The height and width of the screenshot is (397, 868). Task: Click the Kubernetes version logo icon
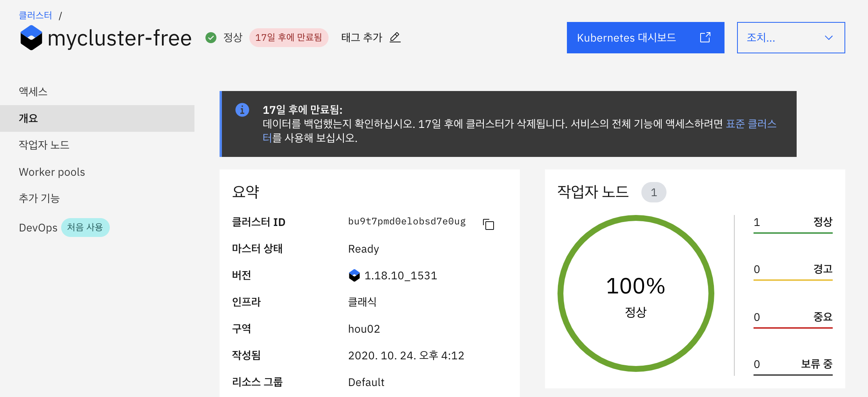click(354, 275)
